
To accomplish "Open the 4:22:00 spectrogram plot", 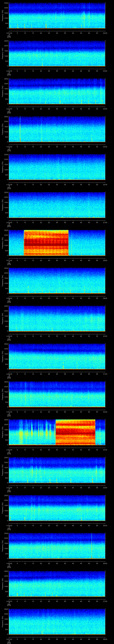I will [x=57, y=53].
